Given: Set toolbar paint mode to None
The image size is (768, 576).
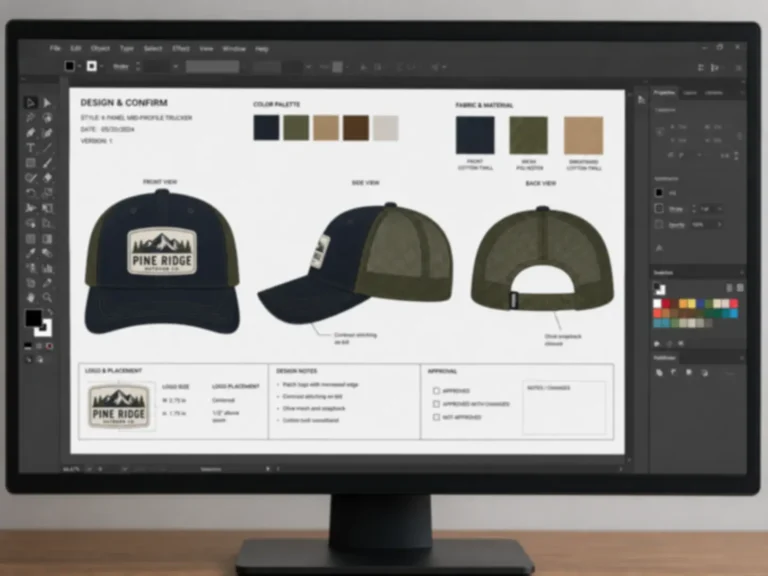Looking at the screenshot, I should pos(49,346).
